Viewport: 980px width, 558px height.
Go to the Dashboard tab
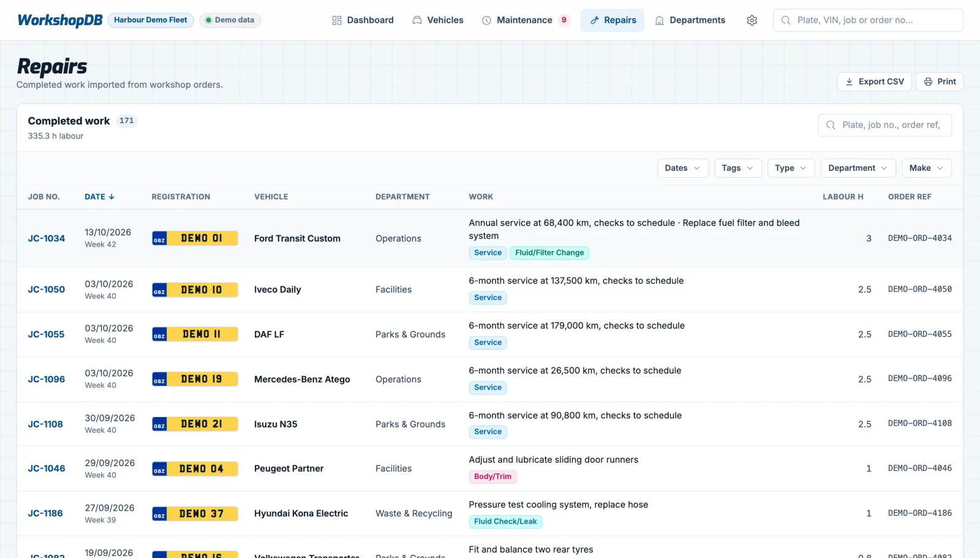pyautogui.click(x=363, y=20)
